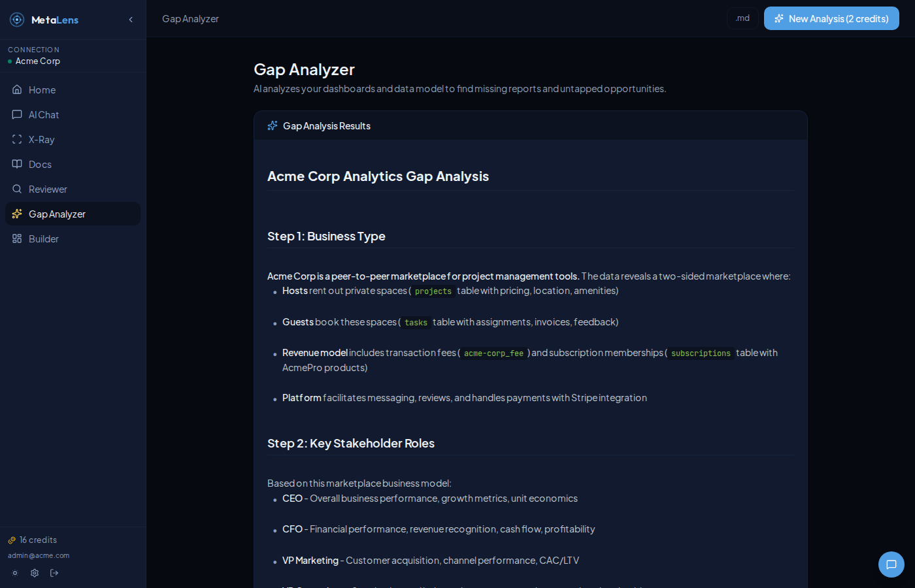Export results with the .md button
The height and width of the screenshot is (588, 915).
tap(742, 18)
